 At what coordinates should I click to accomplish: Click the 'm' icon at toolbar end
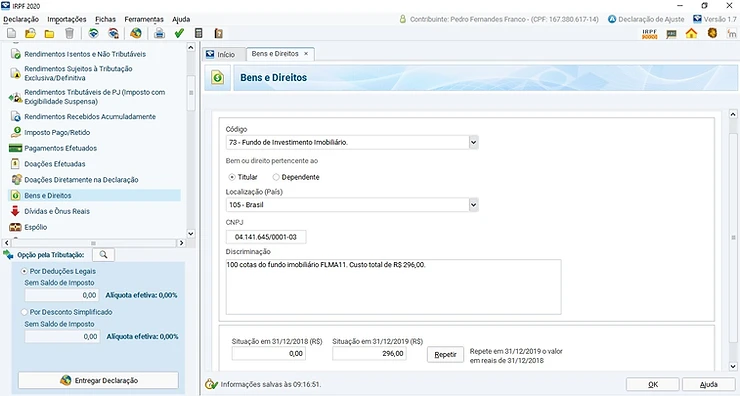tap(732, 34)
